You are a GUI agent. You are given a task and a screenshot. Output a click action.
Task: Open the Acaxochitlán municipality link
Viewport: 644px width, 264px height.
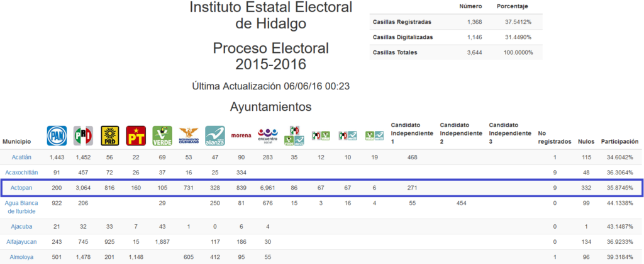(x=21, y=172)
